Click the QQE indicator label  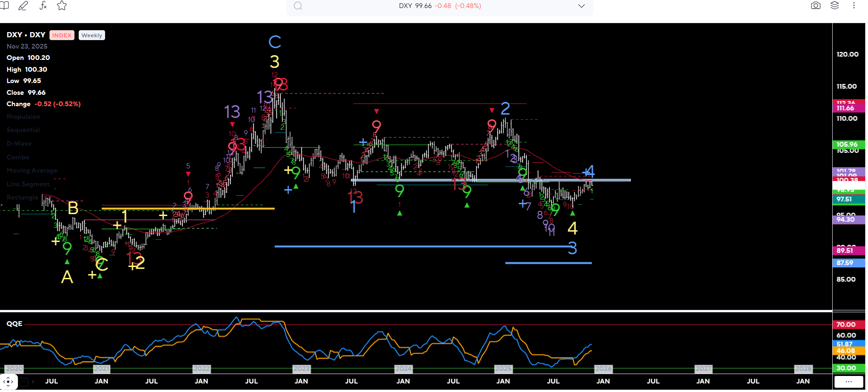(x=14, y=324)
